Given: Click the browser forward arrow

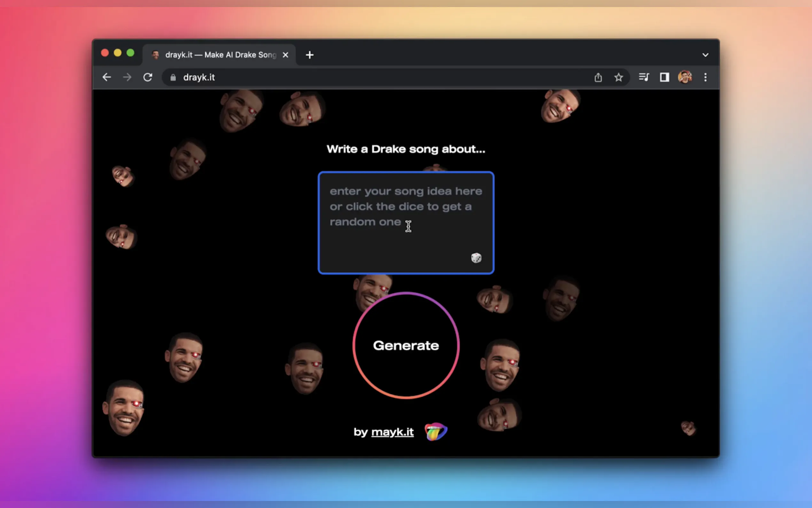Looking at the screenshot, I should pyautogui.click(x=127, y=77).
